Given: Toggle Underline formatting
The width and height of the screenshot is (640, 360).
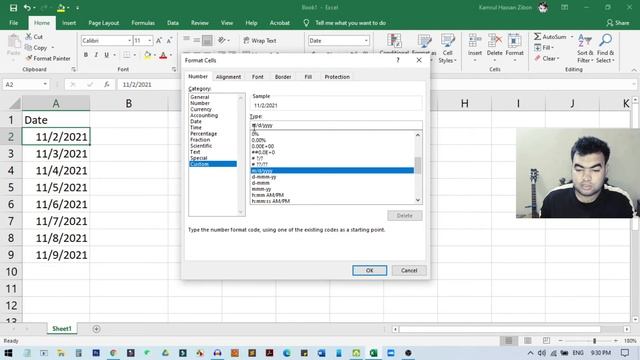Looking at the screenshot, I should pos(107,55).
